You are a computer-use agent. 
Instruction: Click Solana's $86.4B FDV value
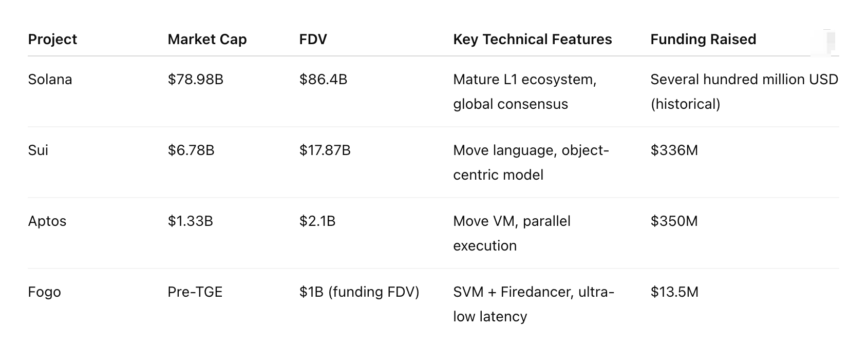click(323, 80)
